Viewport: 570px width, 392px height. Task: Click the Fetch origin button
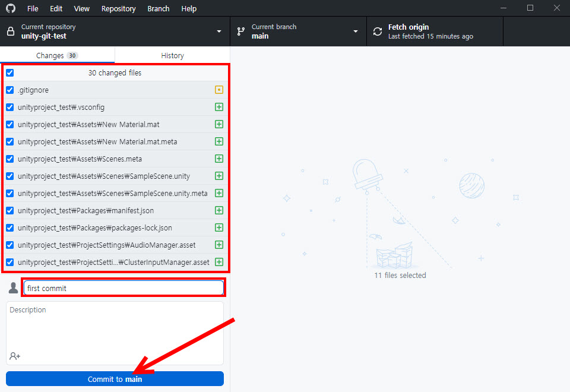435,31
